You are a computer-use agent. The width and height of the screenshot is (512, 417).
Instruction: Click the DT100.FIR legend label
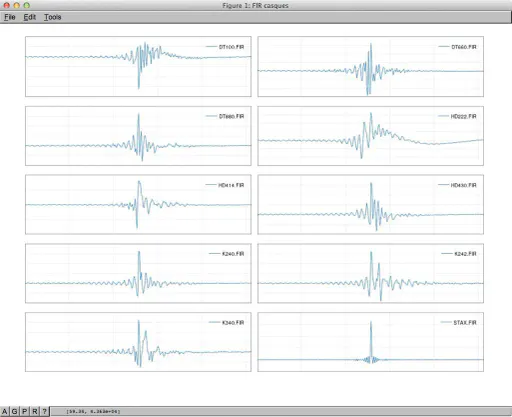(231, 47)
